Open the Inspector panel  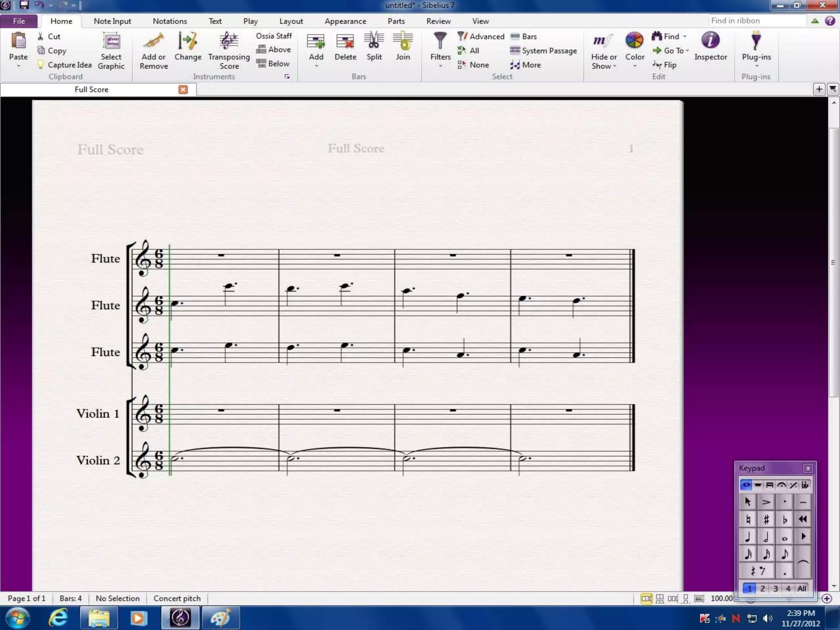[710, 41]
